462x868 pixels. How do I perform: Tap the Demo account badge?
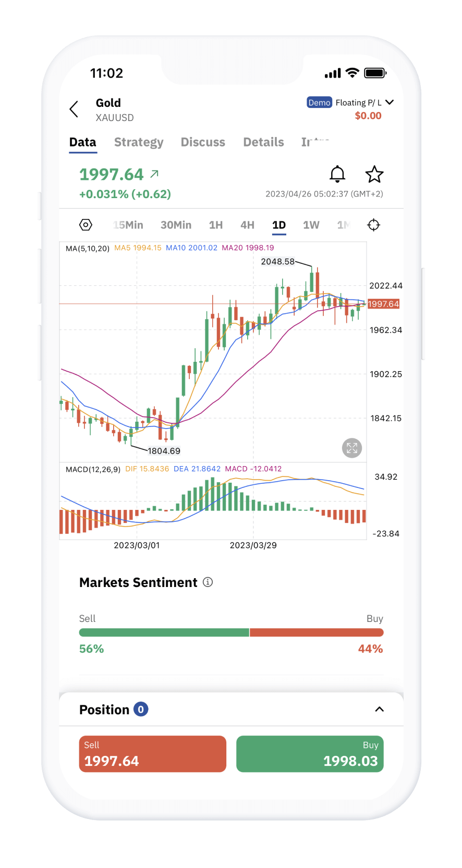coord(319,103)
